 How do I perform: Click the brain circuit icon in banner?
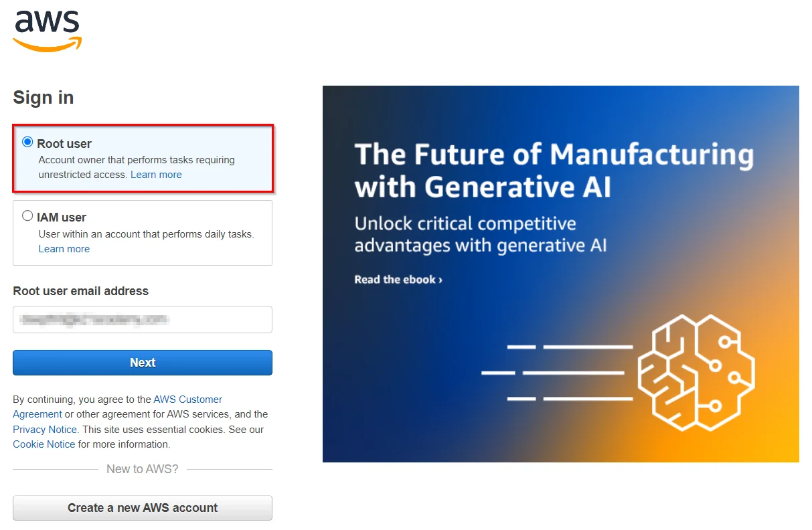[x=696, y=371]
